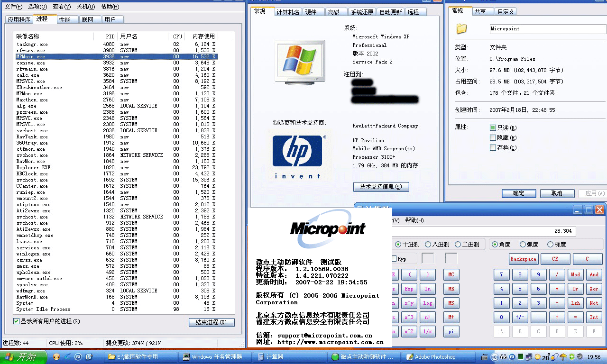Screen dimensions: 607x364
Task: Launch the orange face quick launch icon
Action: click(57, 357)
